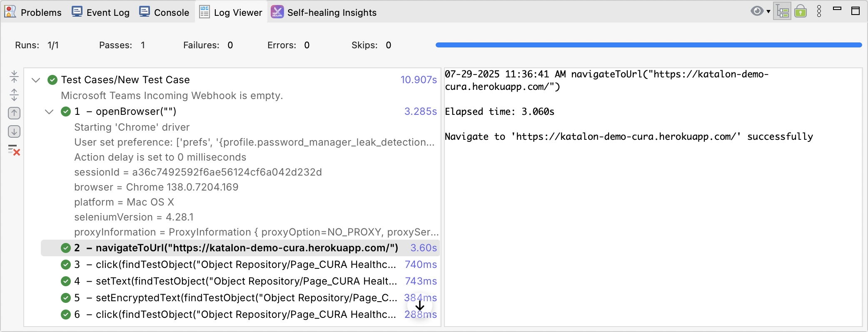Viewport: 868px width, 332px height.
Task: Select step 3 click findTestObject row
Action: tap(241, 264)
